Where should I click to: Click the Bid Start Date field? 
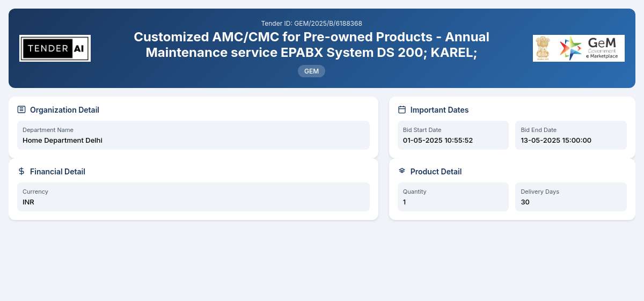click(x=453, y=135)
